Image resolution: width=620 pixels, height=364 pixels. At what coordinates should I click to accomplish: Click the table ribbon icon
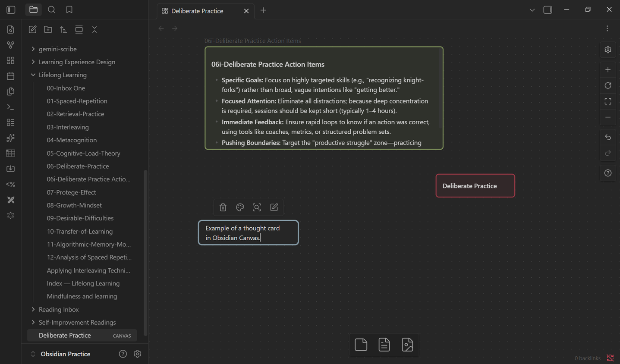pos(10,154)
